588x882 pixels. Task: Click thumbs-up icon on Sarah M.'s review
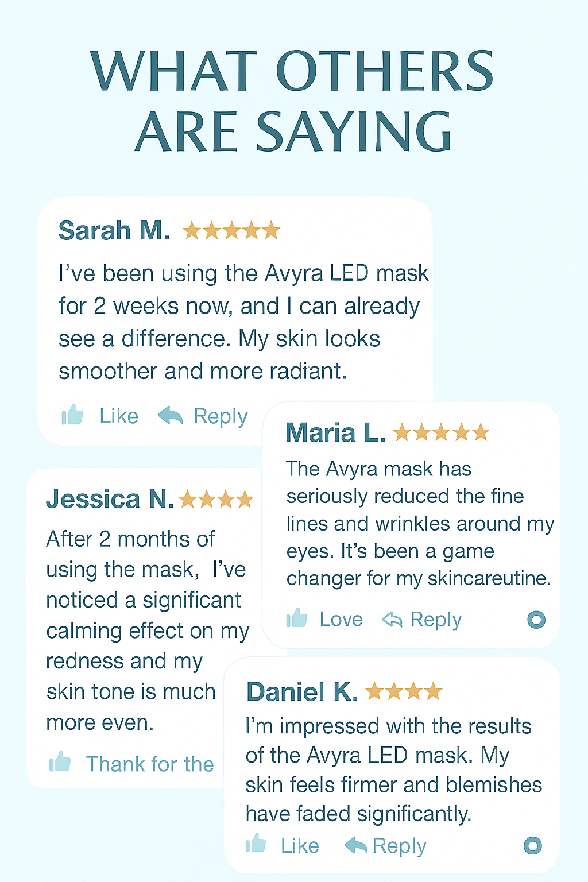(x=72, y=415)
